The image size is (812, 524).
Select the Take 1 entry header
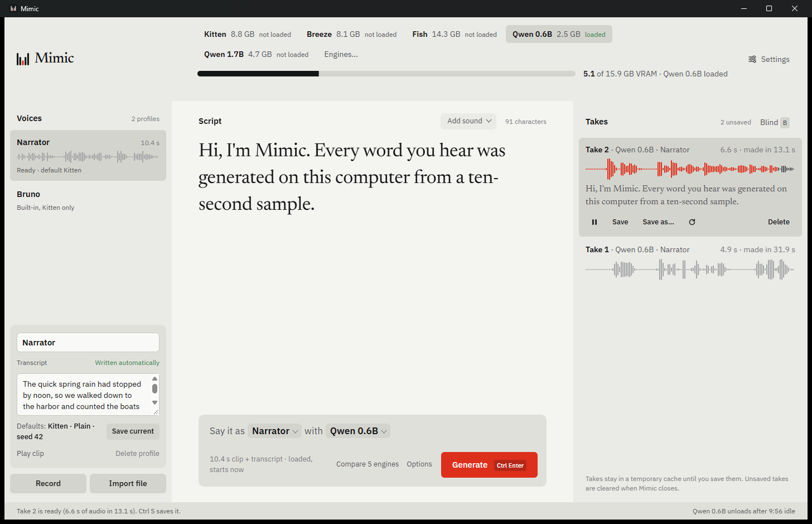pyautogui.click(x=690, y=249)
